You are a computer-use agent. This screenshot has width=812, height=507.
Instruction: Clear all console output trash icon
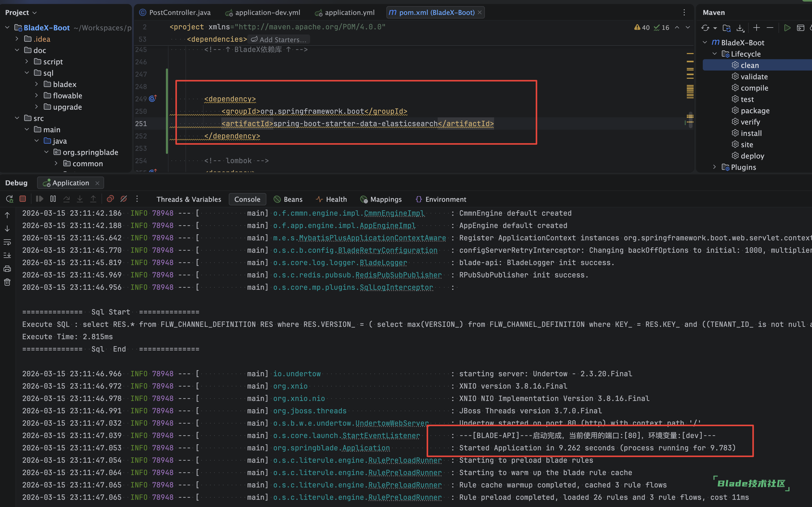coord(7,282)
